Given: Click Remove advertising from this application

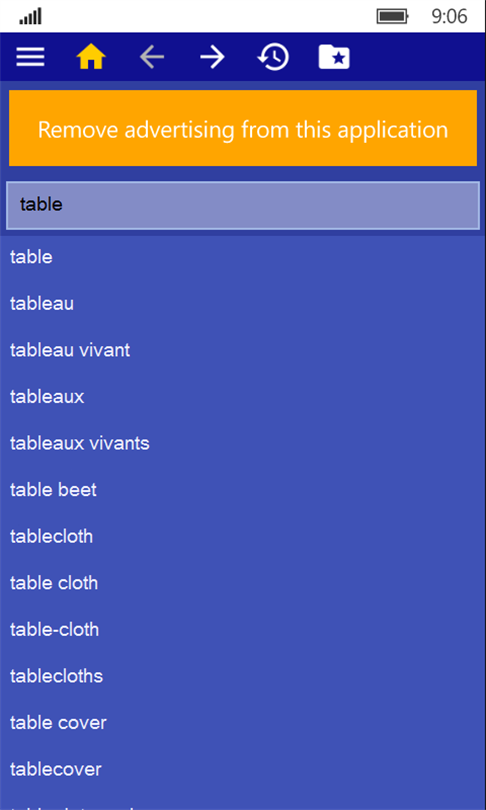Looking at the screenshot, I should pos(243,128).
